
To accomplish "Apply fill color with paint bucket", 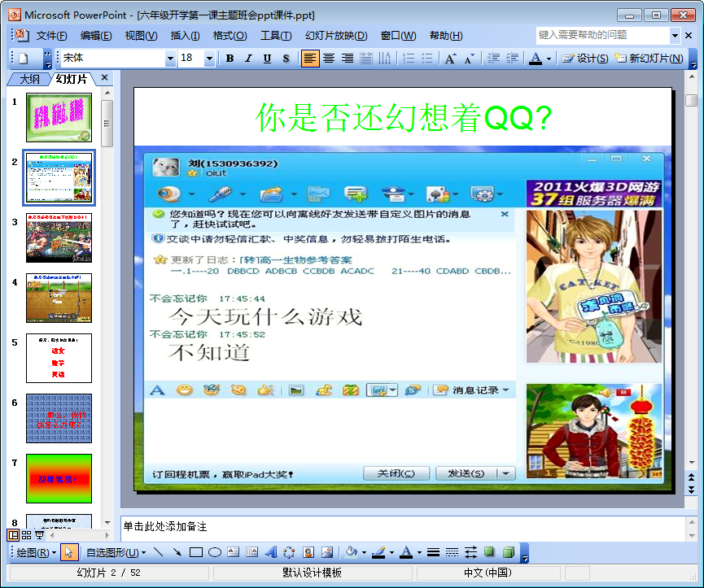I will click(352, 552).
